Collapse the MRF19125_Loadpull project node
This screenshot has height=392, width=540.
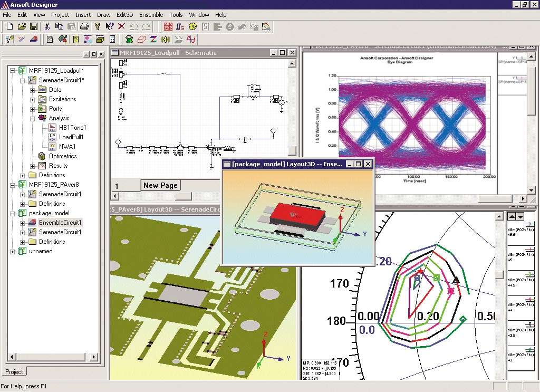(13, 71)
